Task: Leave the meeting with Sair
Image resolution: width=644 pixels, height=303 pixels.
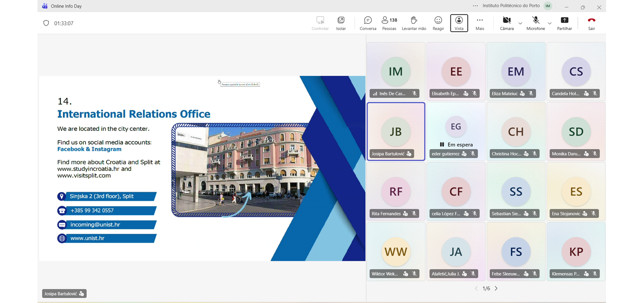Action: (591, 23)
